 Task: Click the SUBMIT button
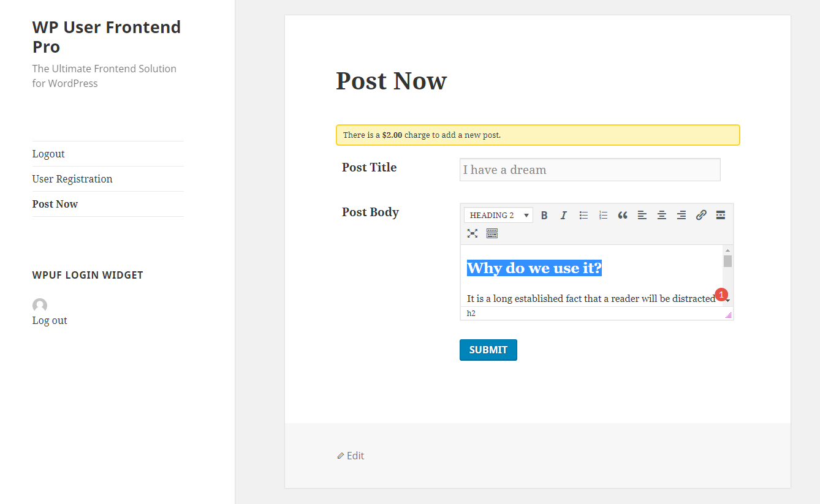488,349
